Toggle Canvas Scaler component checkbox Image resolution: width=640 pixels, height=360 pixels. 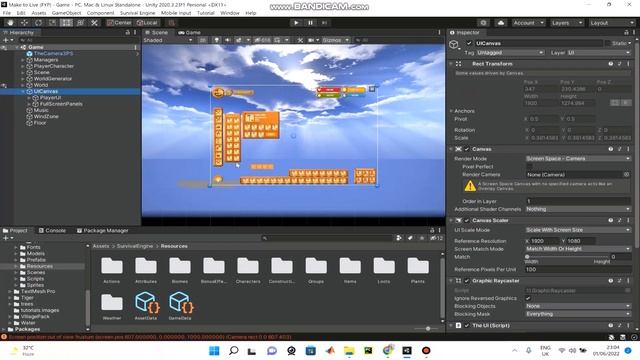(x=467, y=220)
